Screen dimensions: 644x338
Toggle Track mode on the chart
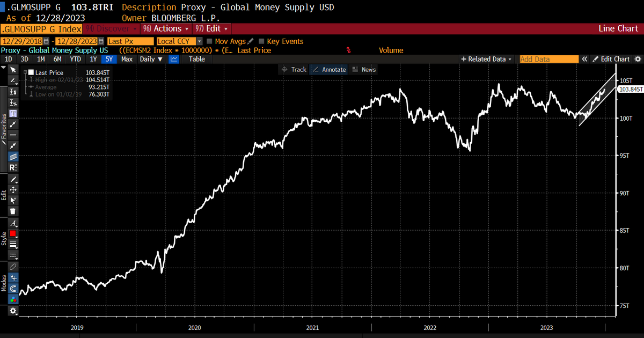[294, 69]
